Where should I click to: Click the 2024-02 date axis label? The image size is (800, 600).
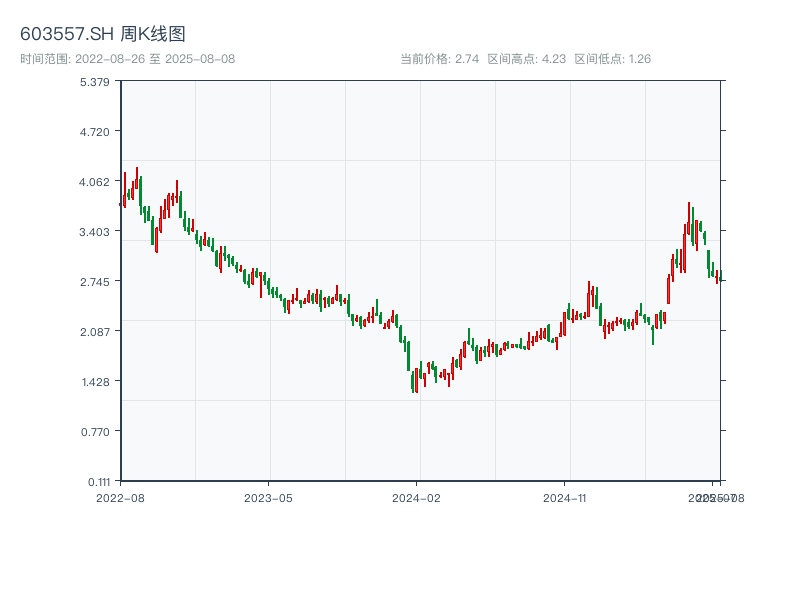click(x=417, y=497)
